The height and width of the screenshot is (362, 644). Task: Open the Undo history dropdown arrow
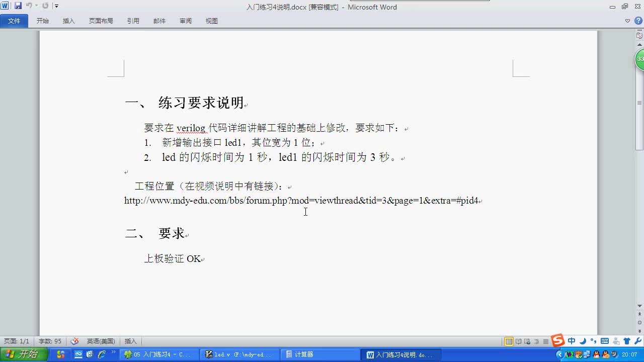click(x=36, y=6)
